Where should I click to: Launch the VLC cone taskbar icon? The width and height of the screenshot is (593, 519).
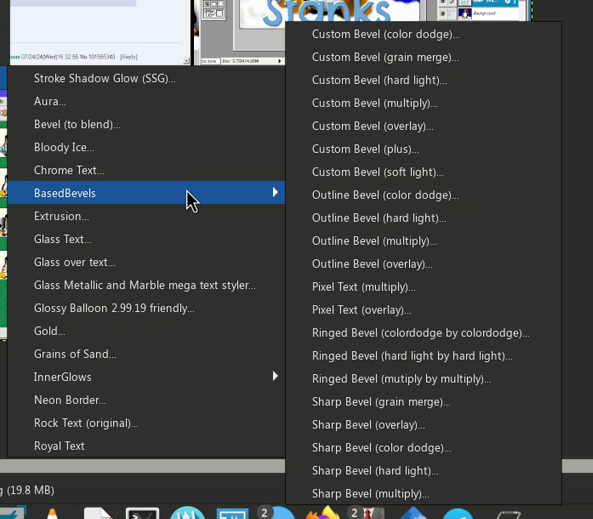point(52,514)
